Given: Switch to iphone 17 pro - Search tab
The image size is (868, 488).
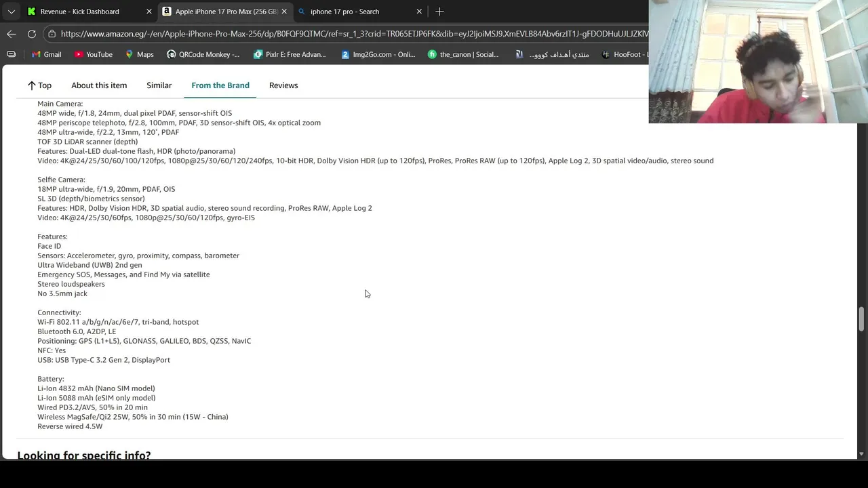Looking at the screenshot, I should pos(359,12).
